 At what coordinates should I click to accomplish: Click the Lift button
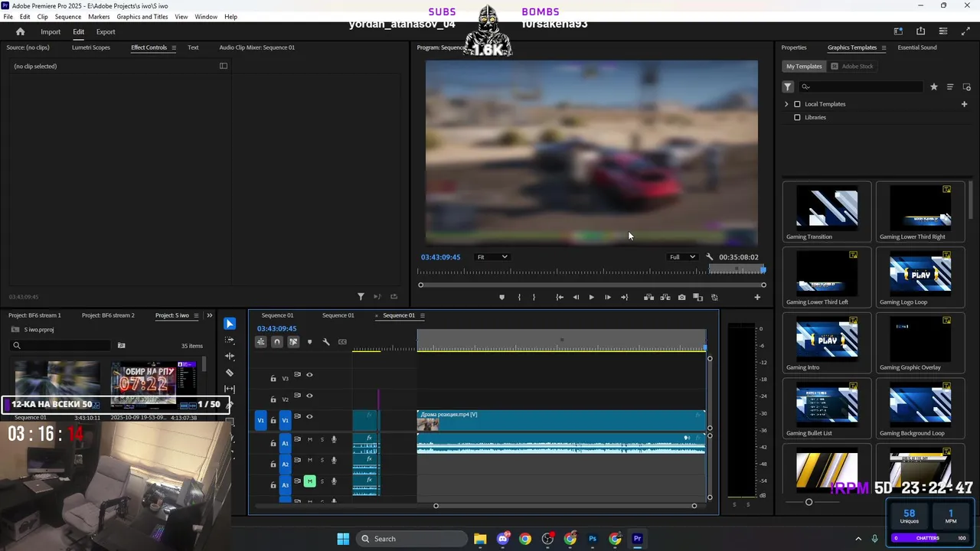coord(648,297)
